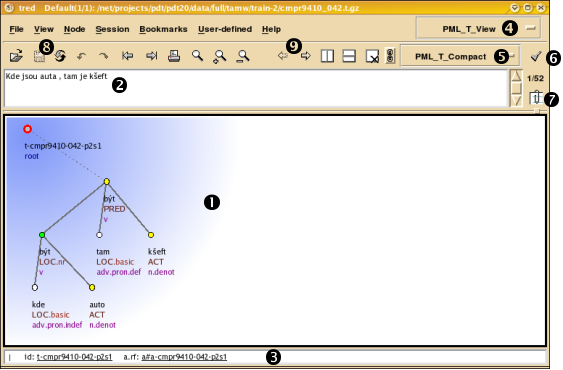Open the User-defined menu
This screenshot has height=370, width=563.
225,29
